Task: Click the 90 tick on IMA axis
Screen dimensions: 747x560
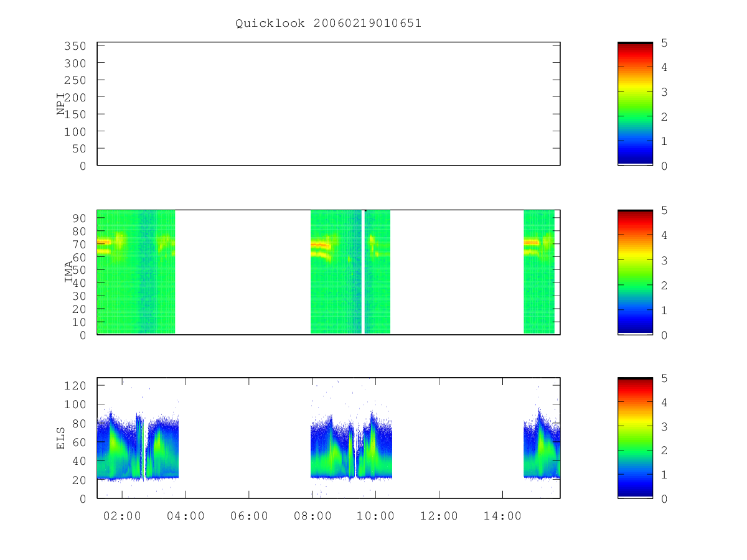Action: (79, 218)
